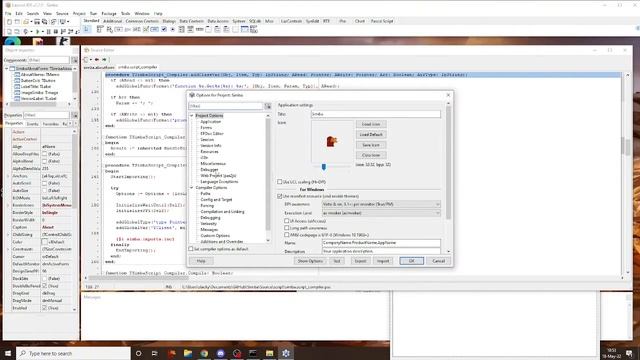Open the Tools menu
640x360 pixels.
pos(126,13)
